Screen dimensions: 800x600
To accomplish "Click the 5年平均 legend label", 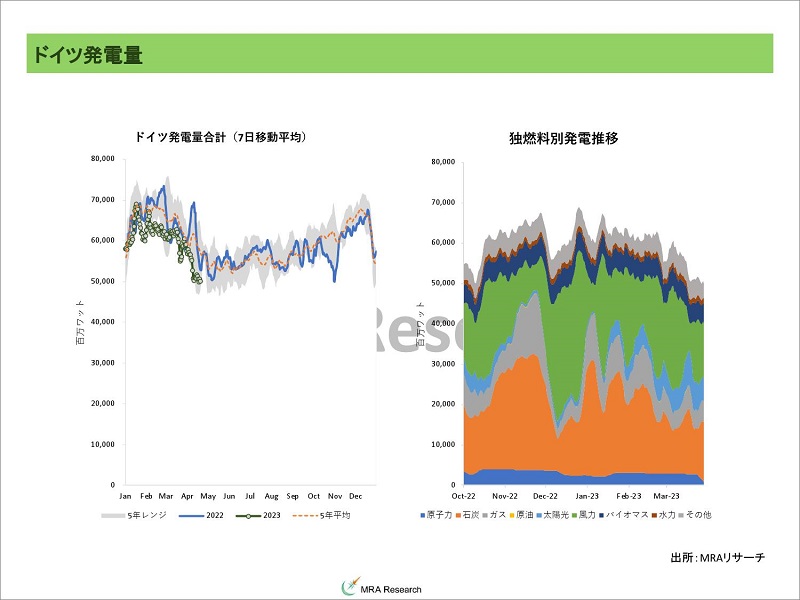I will click(335, 515).
